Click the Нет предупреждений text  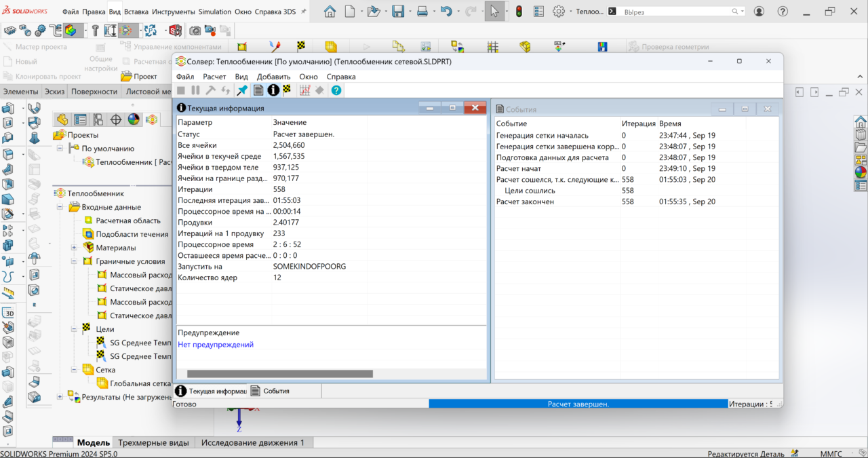click(x=216, y=345)
